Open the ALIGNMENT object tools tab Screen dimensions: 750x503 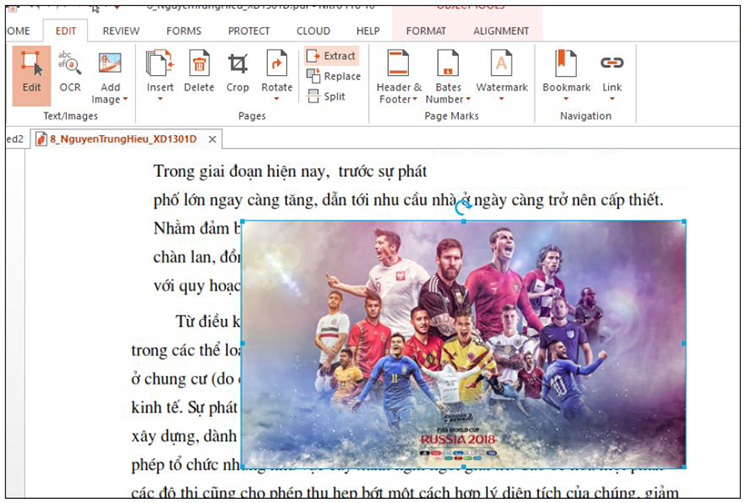pos(501,31)
